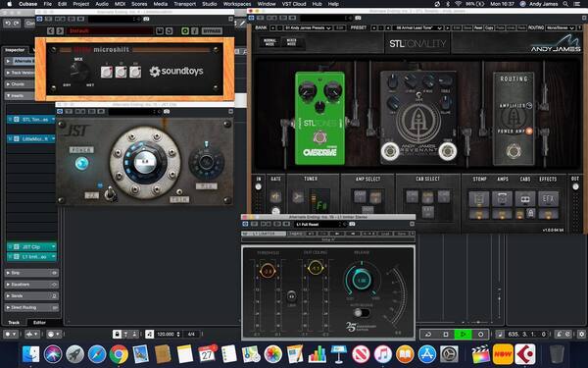
Task: Open the STL Tonality Preset dropdown
Action: 418,27
